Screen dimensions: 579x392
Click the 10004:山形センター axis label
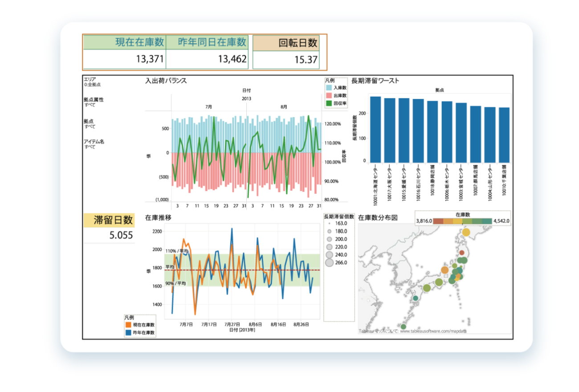pos(490,183)
